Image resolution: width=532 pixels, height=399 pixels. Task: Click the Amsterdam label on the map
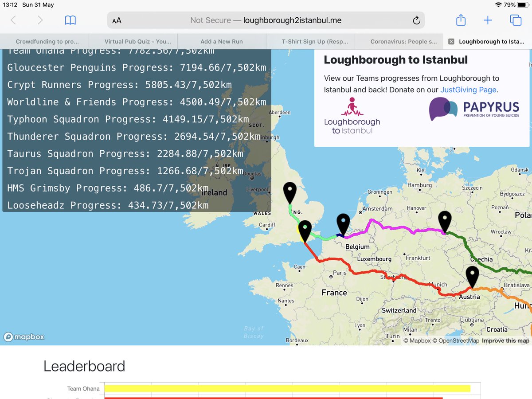(377, 208)
